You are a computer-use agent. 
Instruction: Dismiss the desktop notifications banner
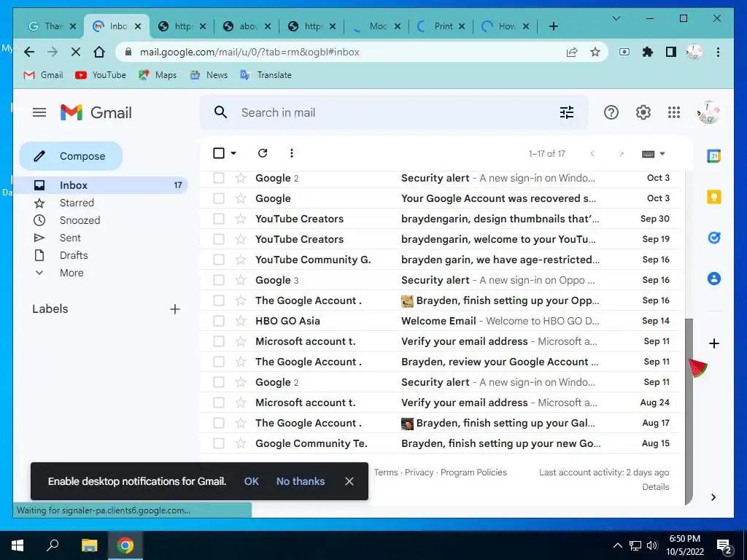[x=349, y=481]
